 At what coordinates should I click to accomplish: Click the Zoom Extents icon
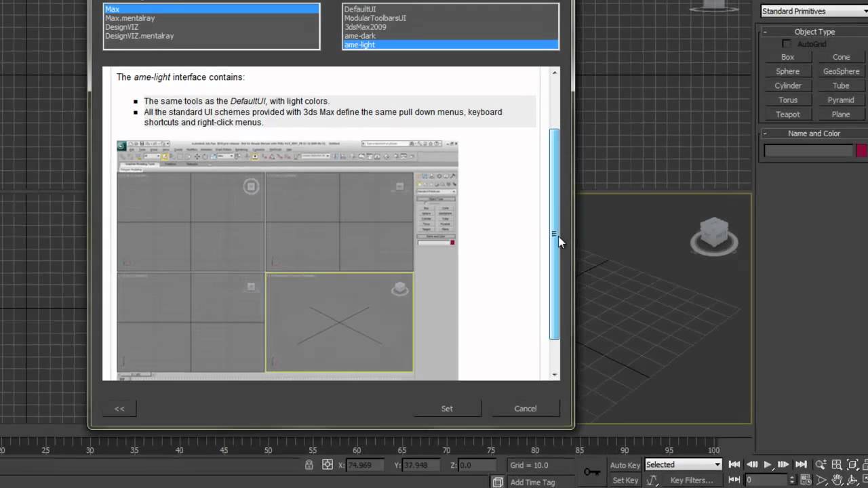(x=853, y=464)
